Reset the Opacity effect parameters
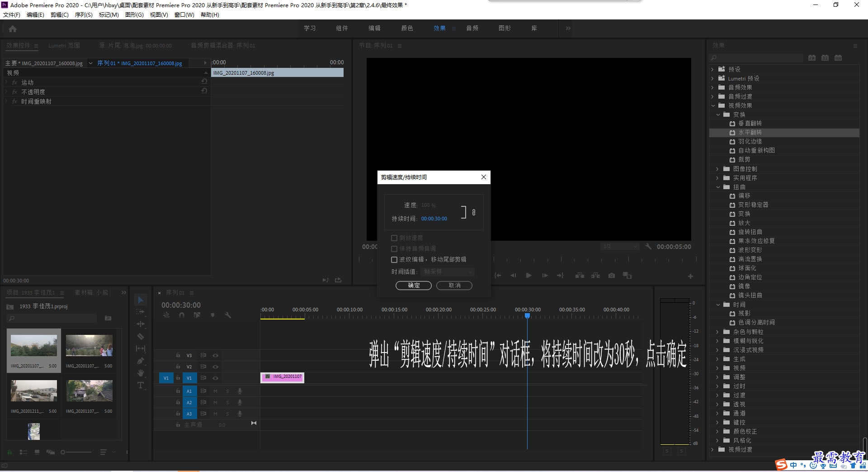This screenshot has width=868, height=472. tap(204, 91)
